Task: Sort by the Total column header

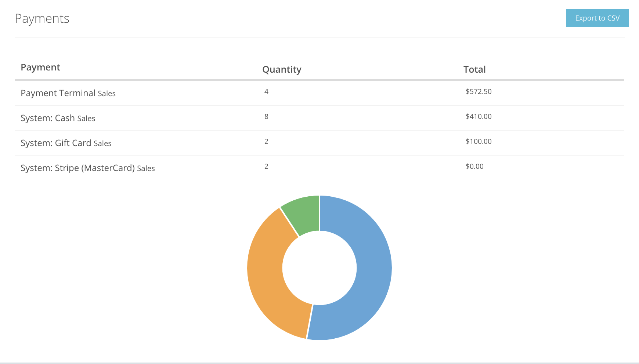Action: [x=474, y=69]
